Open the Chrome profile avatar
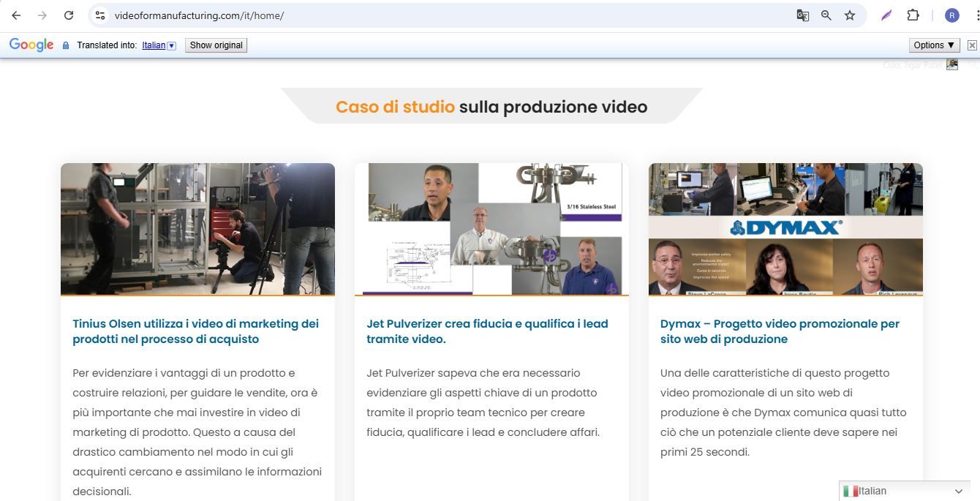Image resolution: width=980 pixels, height=501 pixels. tap(951, 15)
